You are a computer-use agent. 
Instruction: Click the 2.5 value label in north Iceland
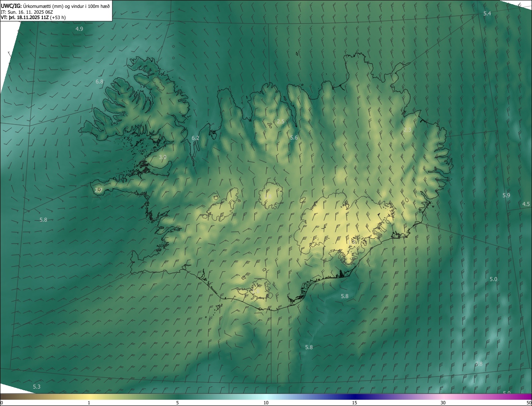pos(281,122)
